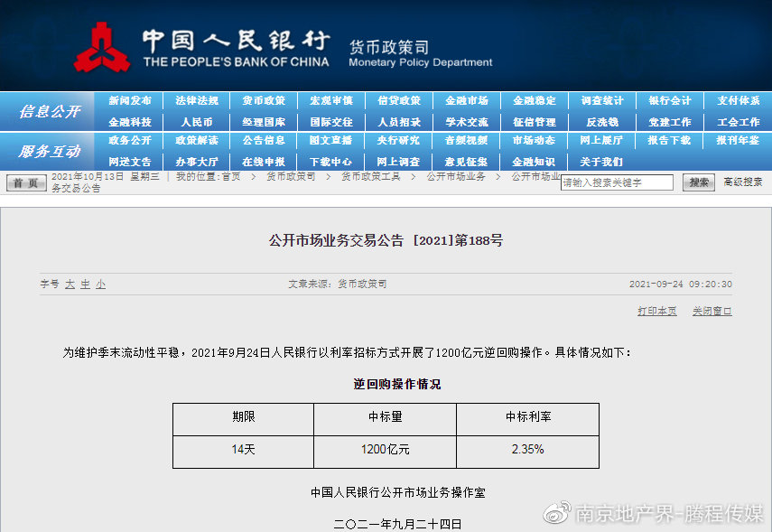
Task: Click the 搜索 search button
Action: pyautogui.click(x=699, y=182)
